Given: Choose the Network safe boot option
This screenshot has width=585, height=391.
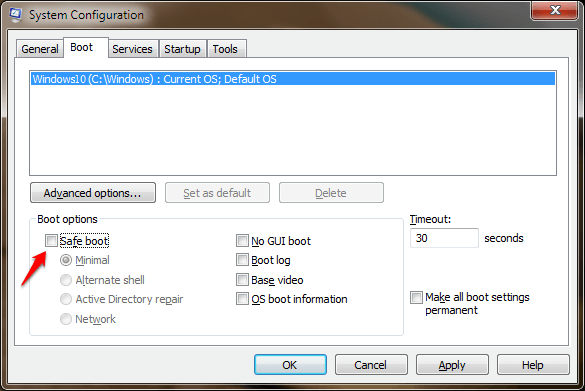Looking at the screenshot, I should [66, 319].
